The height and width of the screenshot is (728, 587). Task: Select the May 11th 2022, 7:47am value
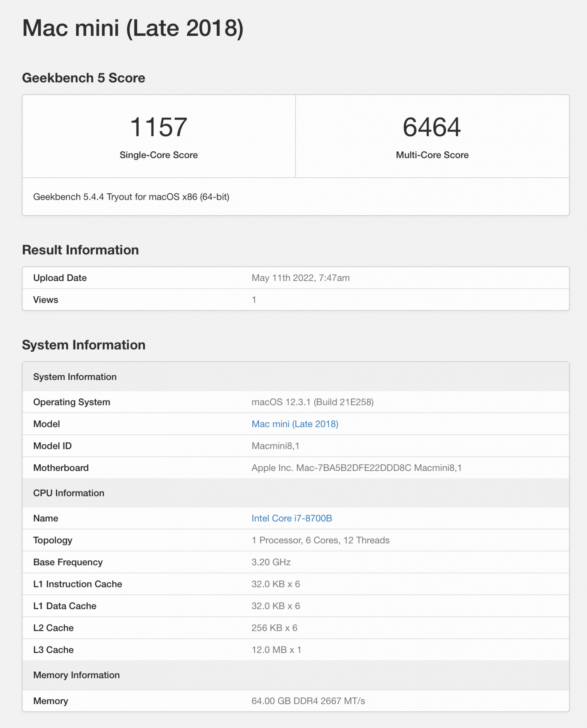[x=301, y=278]
